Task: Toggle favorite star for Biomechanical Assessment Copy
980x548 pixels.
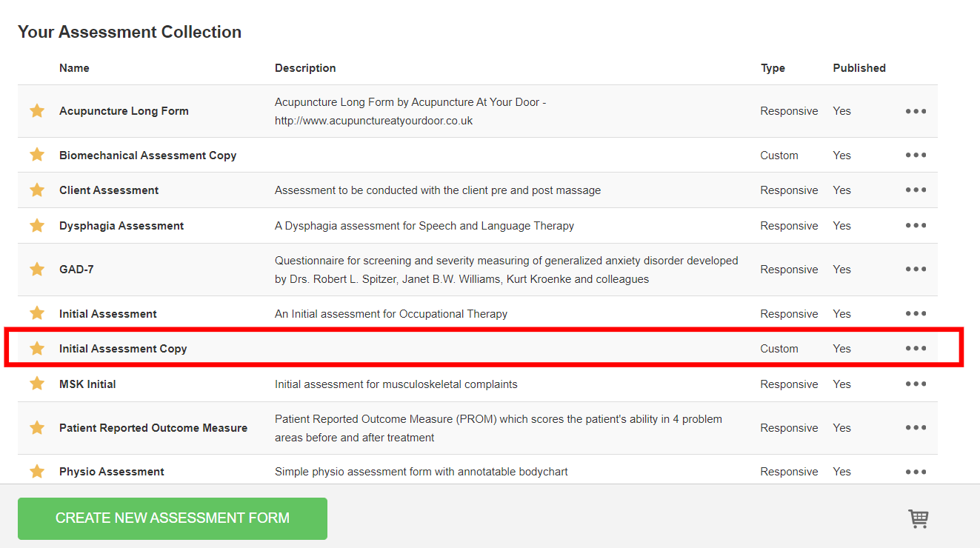Action: (x=37, y=155)
